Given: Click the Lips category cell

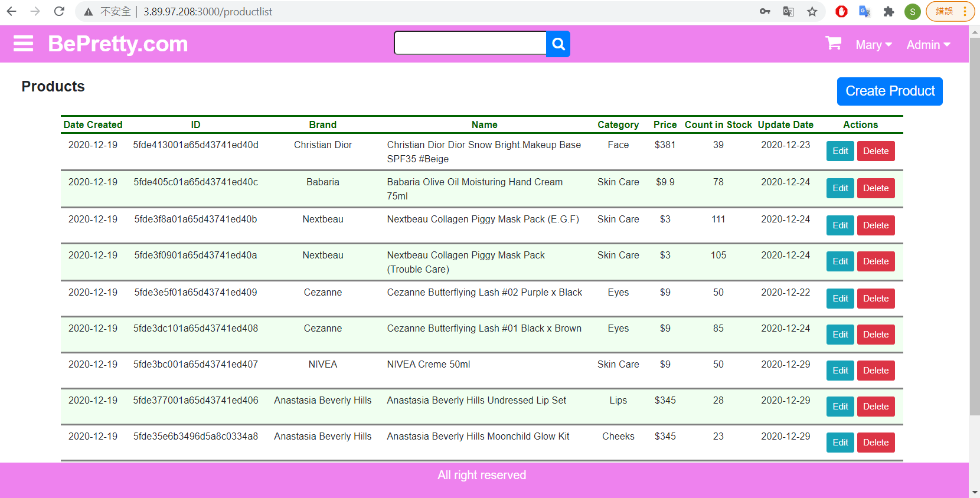Looking at the screenshot, I should pos(618,400).
